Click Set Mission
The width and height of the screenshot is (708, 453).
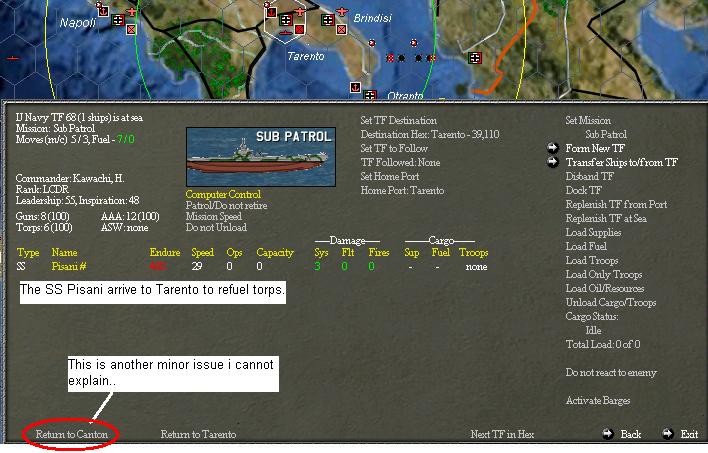click(588, 120)
